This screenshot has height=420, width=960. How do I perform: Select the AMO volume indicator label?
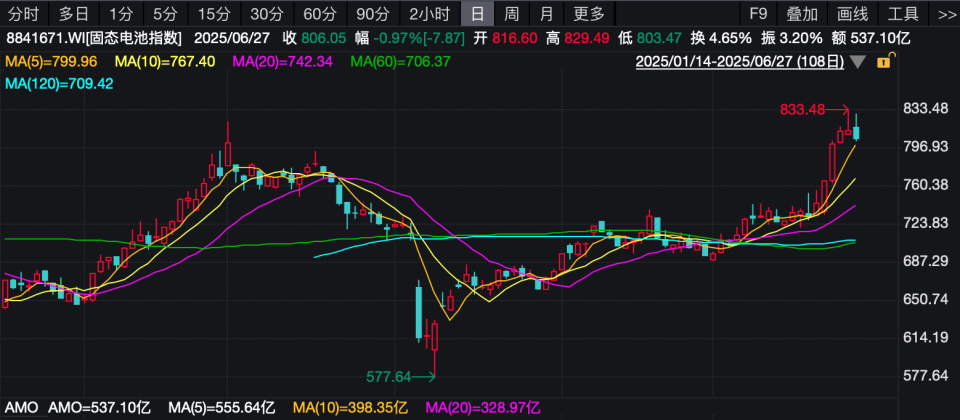(21, 407)
